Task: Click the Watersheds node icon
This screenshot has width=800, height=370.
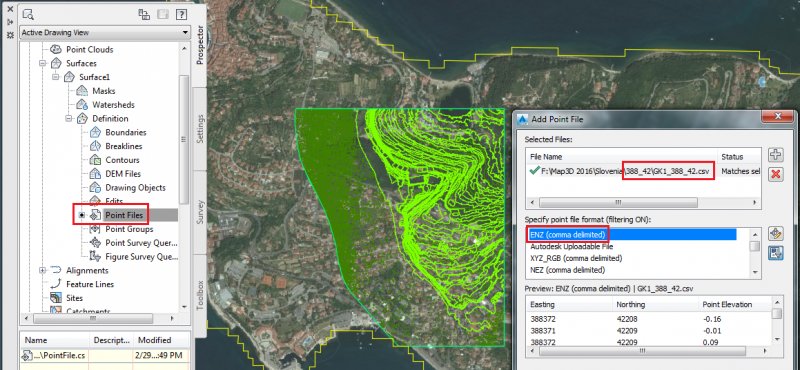Action: pos(82,105)
